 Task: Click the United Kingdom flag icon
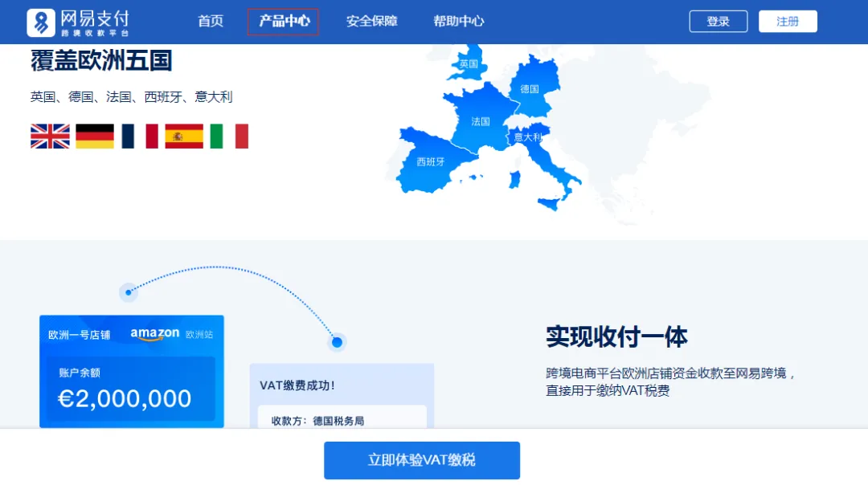click(51, 136)
